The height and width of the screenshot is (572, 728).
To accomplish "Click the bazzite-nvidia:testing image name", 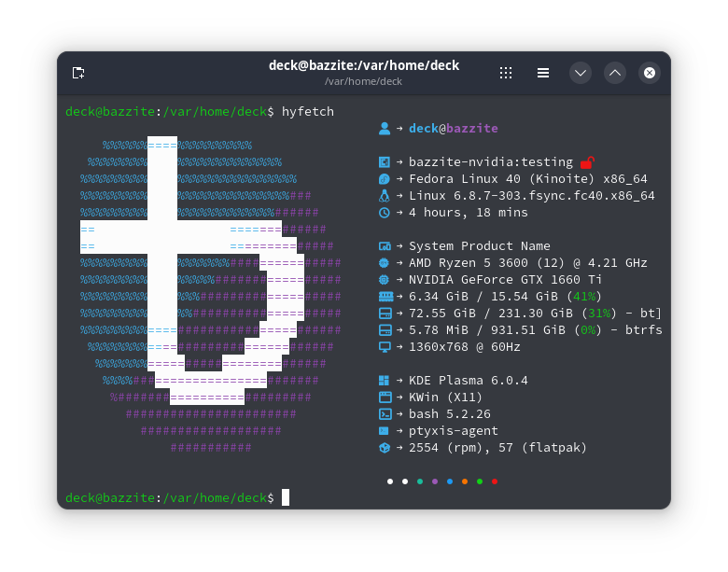I will pos(490,162).
